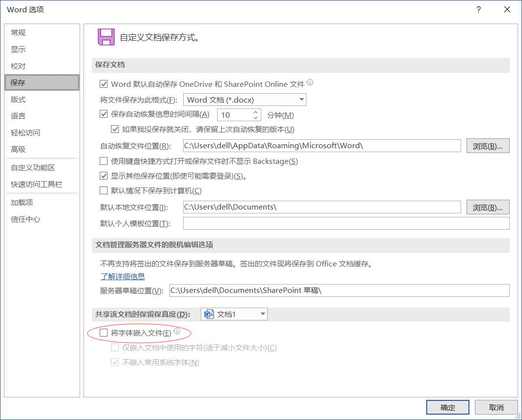Toggle 显示其他保存位置 checkbox
This screenshot has width=522, height=420.
104,176
